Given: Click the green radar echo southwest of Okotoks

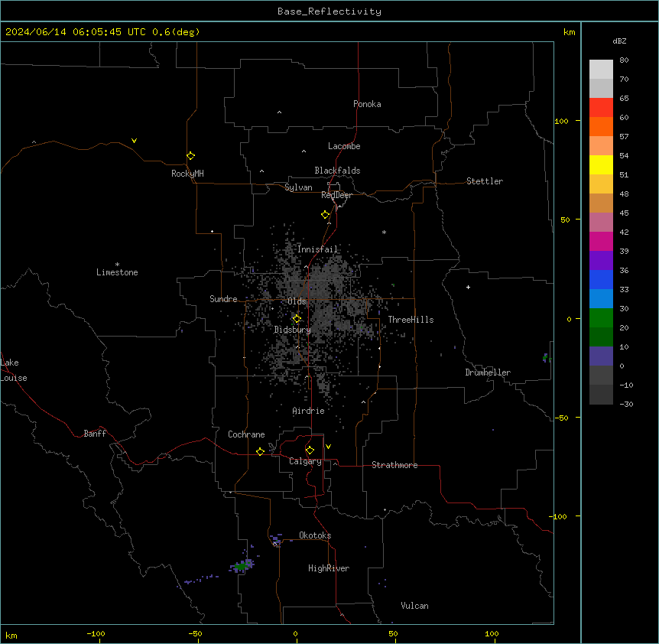Looking at the screenshot, I should click(x=242, y=567).
